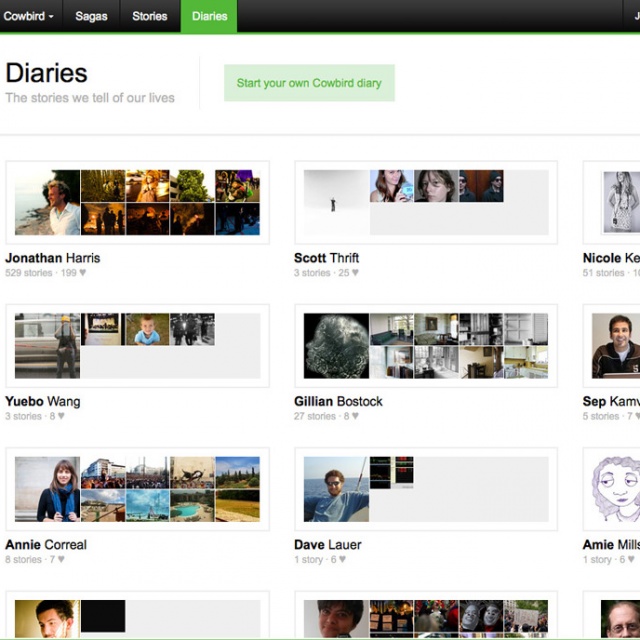
Task: Click swimming pool thumbnail in Annie Correal card
Action: 192,506
